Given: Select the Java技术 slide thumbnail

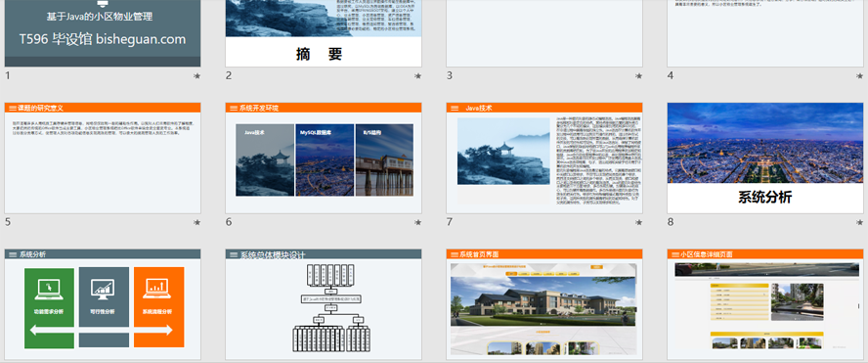Looking at the screenshot, I should point(544,158).
